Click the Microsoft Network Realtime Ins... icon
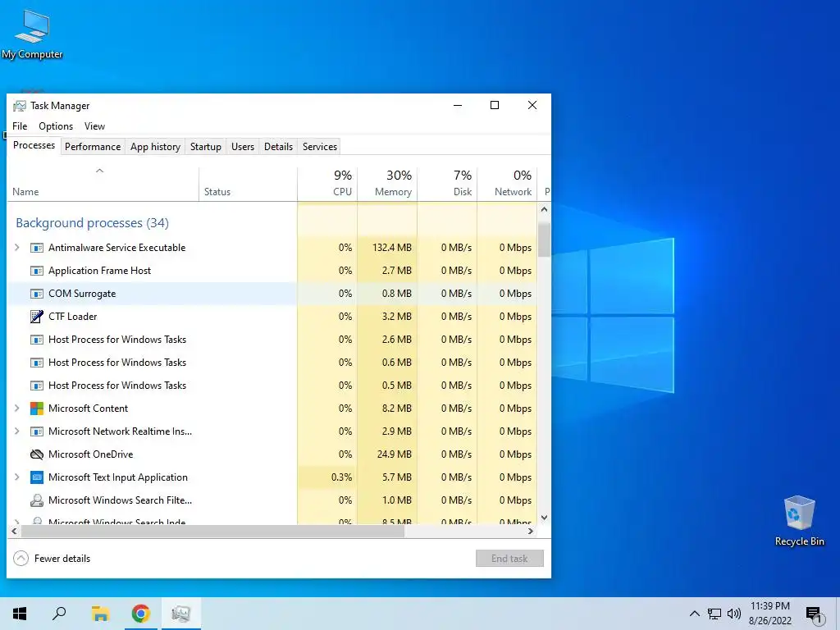 tap(36, 431)
